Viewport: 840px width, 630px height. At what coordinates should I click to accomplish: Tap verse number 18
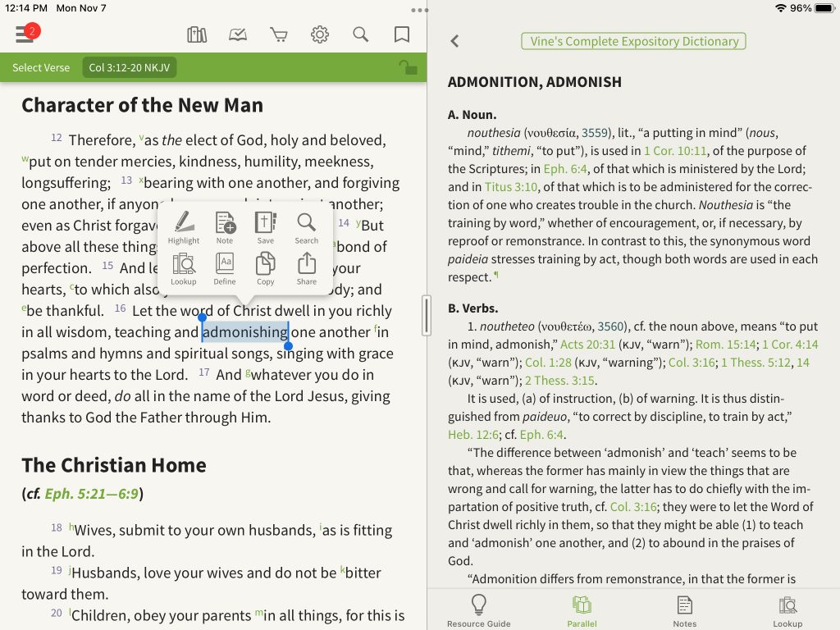coord(57,527)
